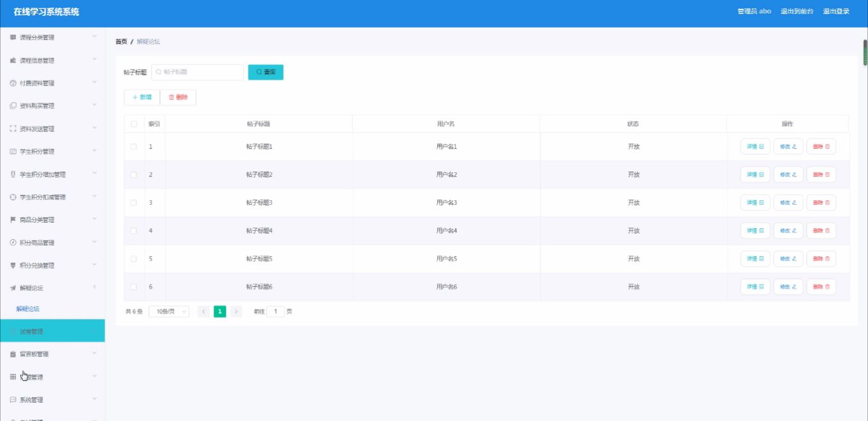Screen dimensions: 868x421
Task: Select the highlighted 试卷管理 menu item
Action: pos(52,331)
